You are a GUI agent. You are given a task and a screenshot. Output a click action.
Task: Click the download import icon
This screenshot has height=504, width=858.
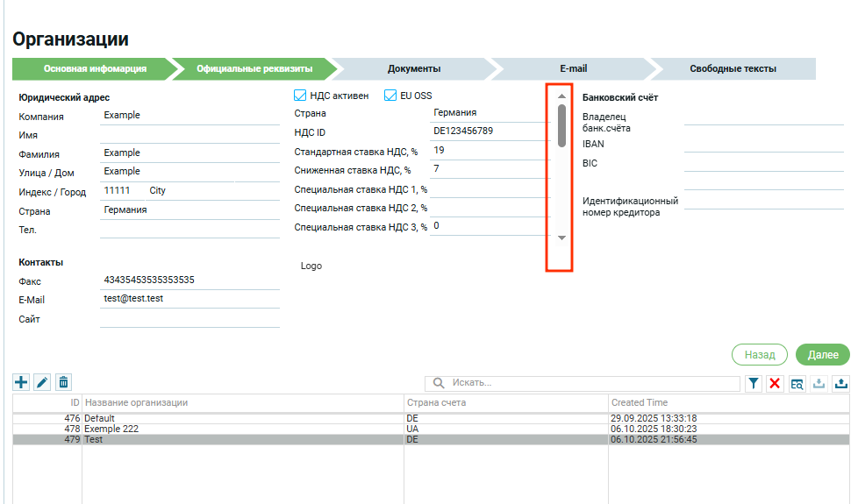point(819,384)
